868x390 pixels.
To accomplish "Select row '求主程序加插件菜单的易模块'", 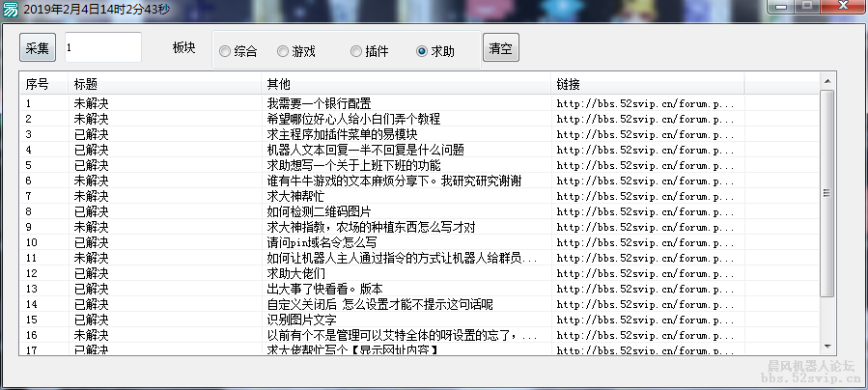I will (420, 134).
